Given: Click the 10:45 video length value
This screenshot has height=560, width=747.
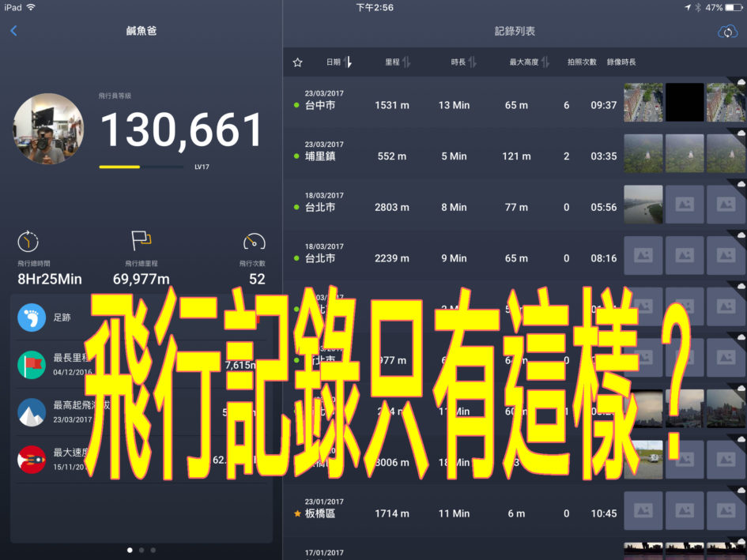Looking at the screenshot, I should tap(604, 513).
